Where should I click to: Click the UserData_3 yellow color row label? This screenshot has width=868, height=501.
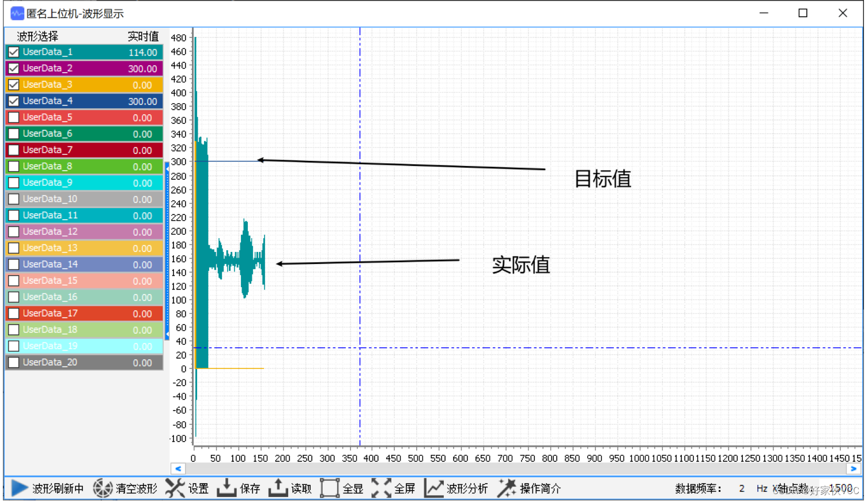[48, 85]
